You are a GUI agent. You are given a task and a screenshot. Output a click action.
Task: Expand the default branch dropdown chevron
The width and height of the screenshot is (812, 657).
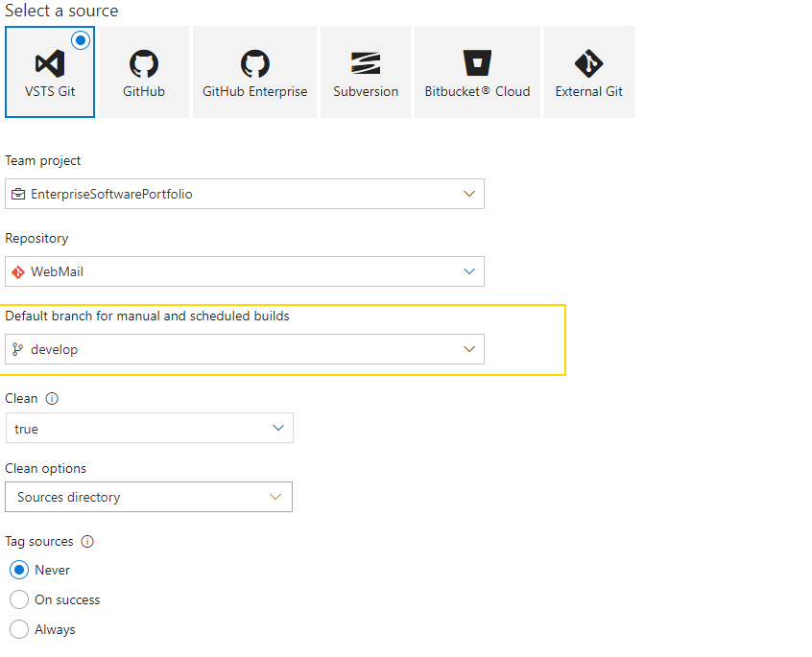(x=469, y=349)
